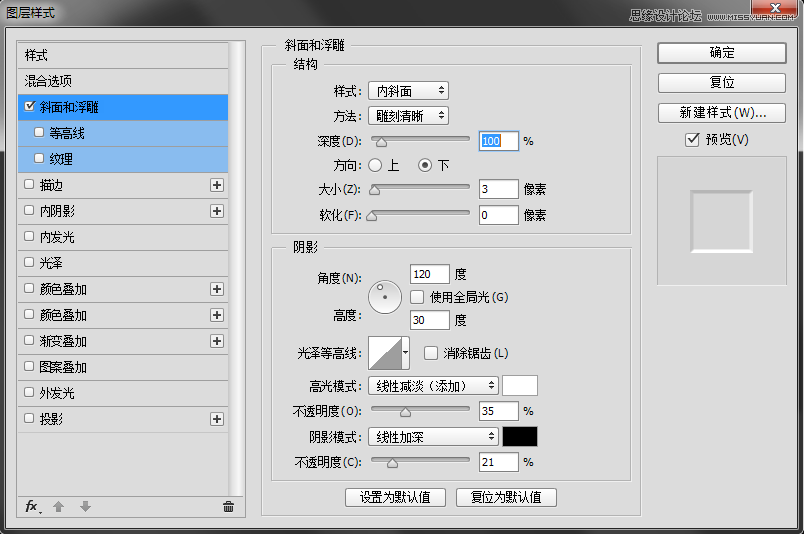Toggle the 使用全局光 checkbox
This screenshot has height=534, width=804.
pos(419,297)
